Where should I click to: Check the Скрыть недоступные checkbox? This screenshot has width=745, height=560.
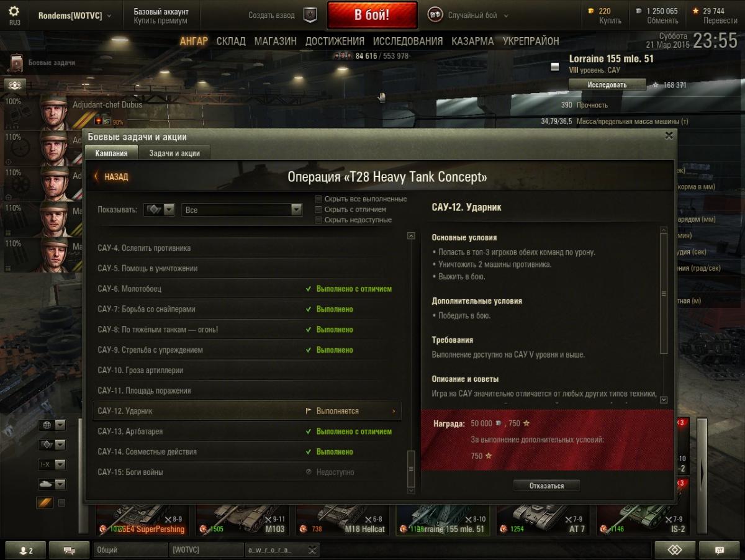coord(318,220)
